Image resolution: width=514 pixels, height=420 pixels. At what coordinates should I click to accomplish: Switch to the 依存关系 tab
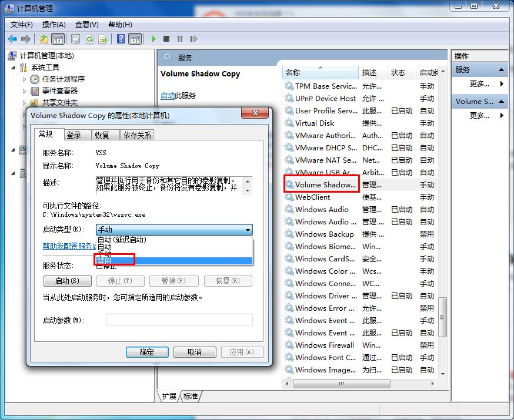137,135
